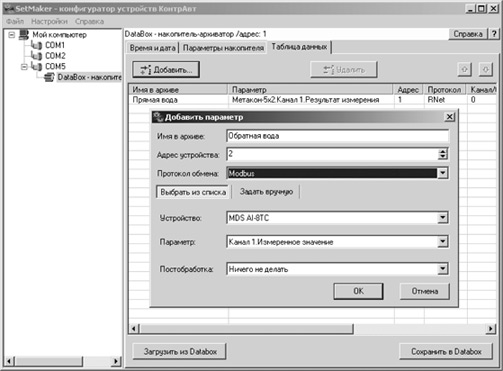Screen dimensions: 503x371
Task: Click the Добавить... button
Action: (166, 69)
